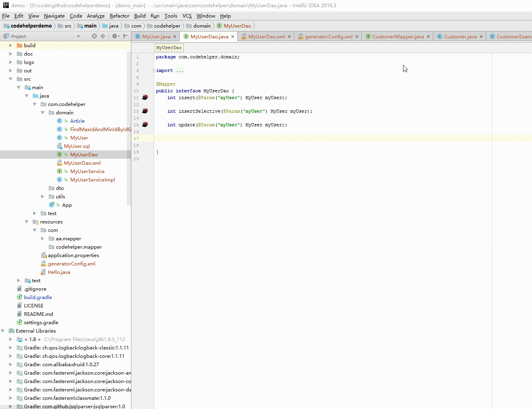Collapse the domain package

pyautogui.click(x=43, y=112)
